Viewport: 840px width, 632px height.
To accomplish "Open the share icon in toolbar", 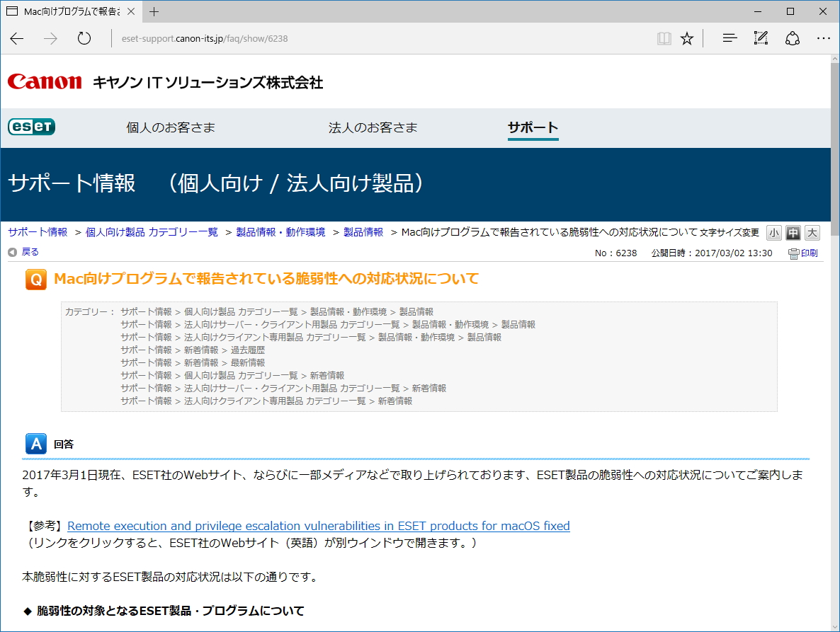I will 793,38.
